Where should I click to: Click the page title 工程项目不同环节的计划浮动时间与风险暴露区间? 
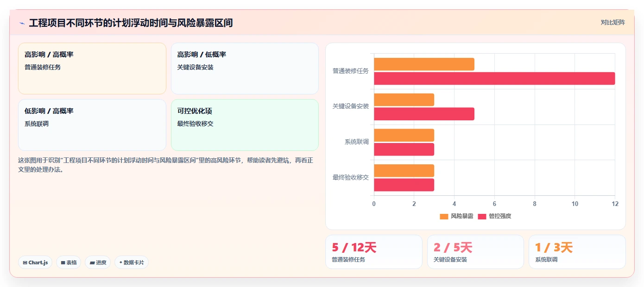[131, 23]
